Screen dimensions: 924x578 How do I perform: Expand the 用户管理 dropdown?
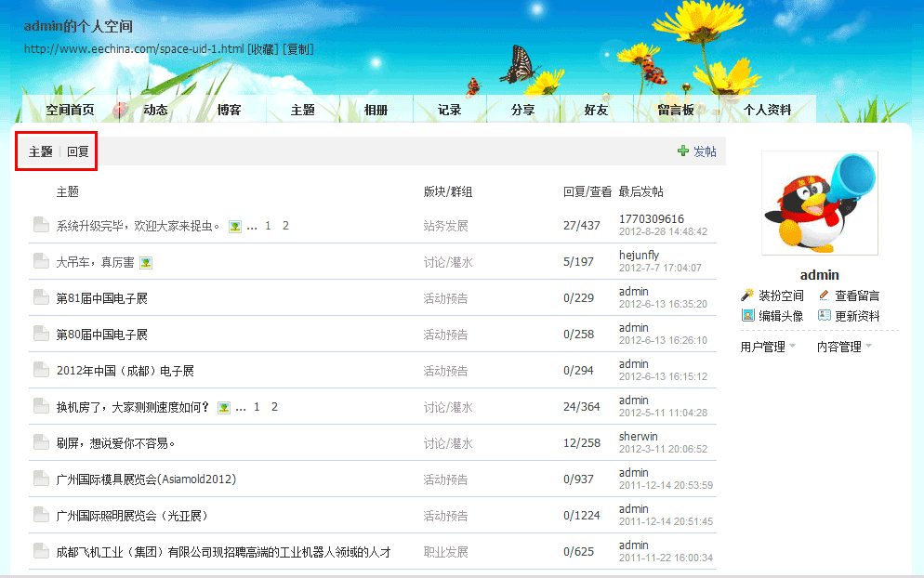click(768, 347)
